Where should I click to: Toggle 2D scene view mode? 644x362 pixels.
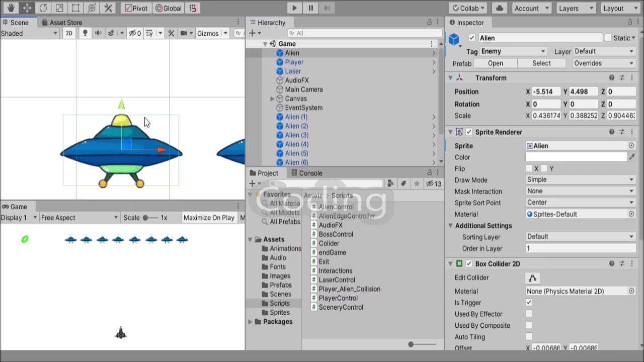point(69,33)
